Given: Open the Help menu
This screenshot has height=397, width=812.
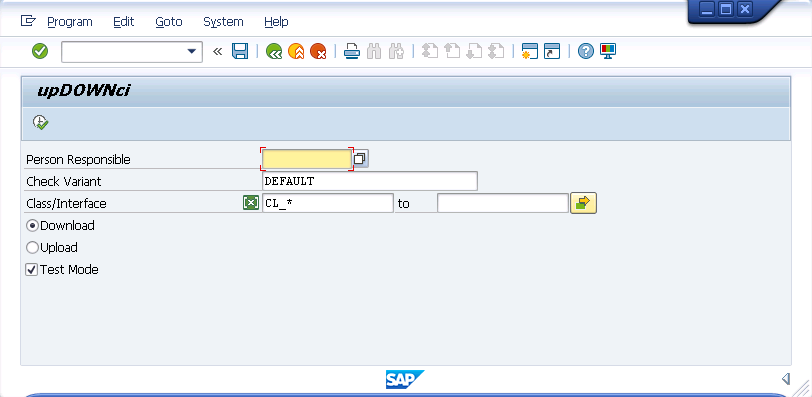Looking at the screenshot, I should (276, 22).
